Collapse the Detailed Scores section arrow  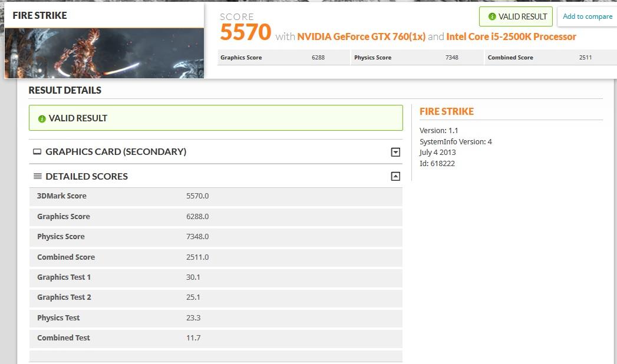[395, 177]
